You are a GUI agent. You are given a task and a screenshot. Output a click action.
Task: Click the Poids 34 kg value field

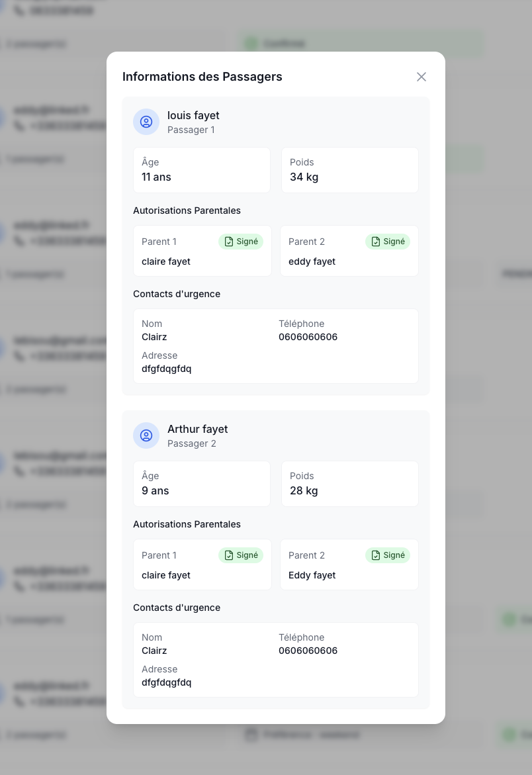(350, 170)
